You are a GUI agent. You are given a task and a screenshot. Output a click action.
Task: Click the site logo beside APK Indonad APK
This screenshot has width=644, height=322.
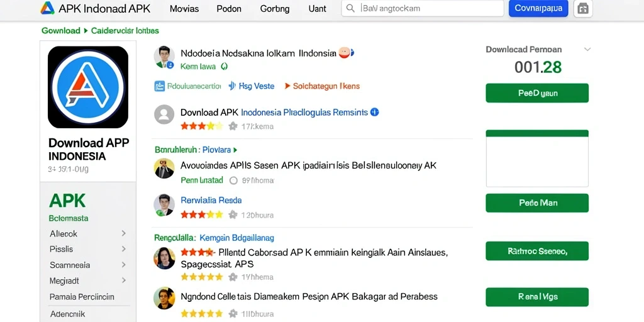tap(47, 8)
